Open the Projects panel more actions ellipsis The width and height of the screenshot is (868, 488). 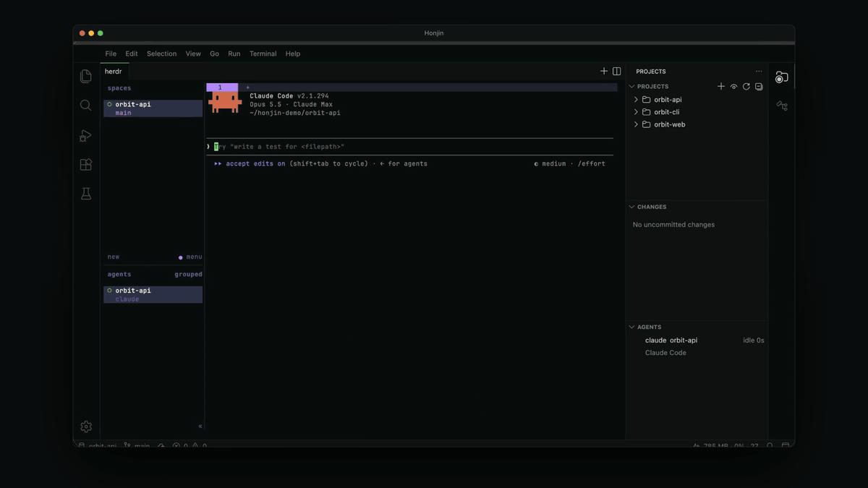[759, 72]
